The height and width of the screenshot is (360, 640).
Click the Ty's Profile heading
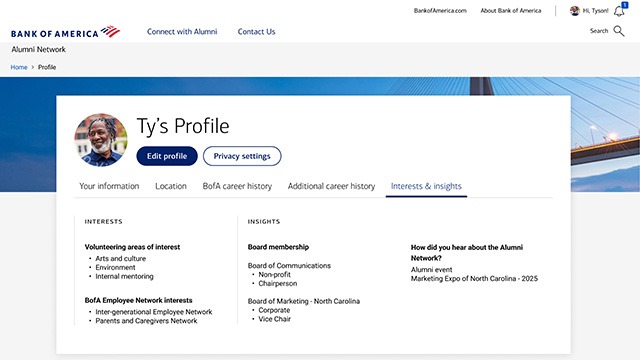pyautogui.click(x=183, y=126)
